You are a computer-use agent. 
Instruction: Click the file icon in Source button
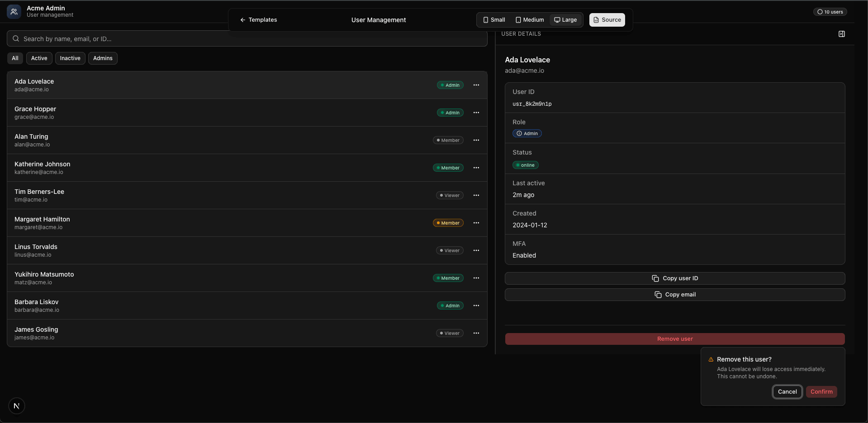coord(596,20)
